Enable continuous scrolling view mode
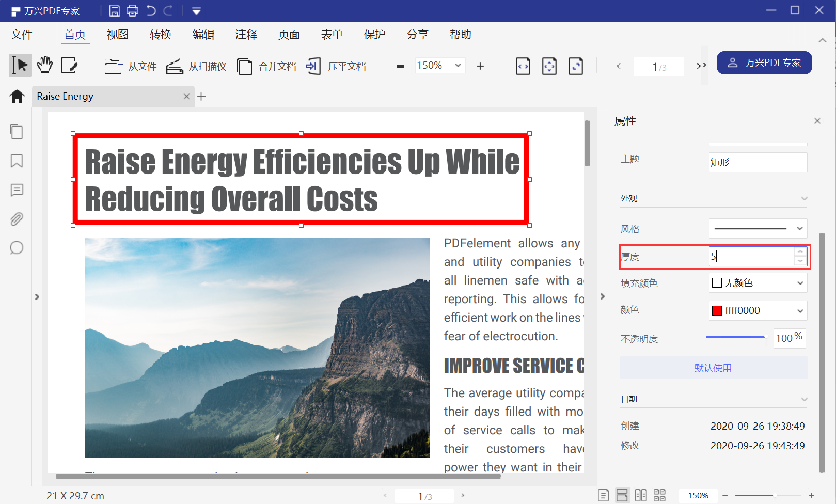 (x=622, y=495)
